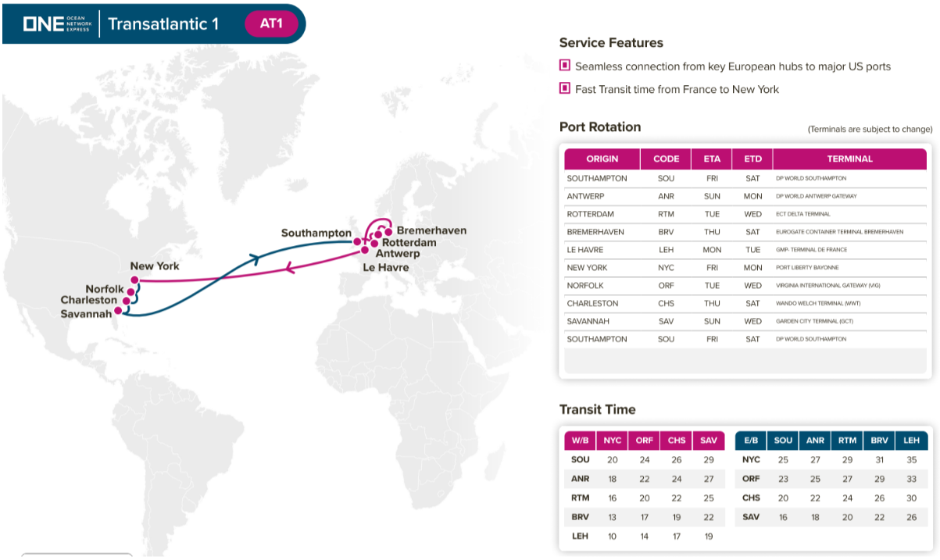Screen dimensions: 940x560
Task: Click the New York port marker dot
Action: (134, 280)
